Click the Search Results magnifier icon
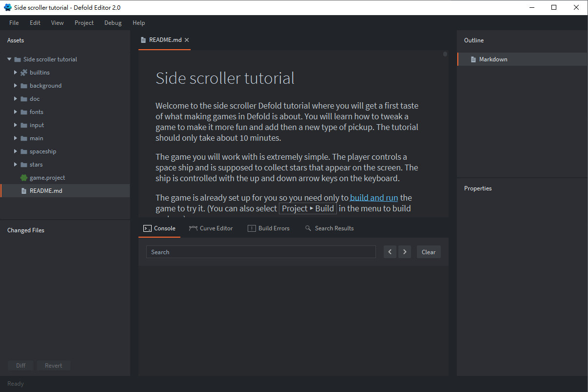 [308, 228]
